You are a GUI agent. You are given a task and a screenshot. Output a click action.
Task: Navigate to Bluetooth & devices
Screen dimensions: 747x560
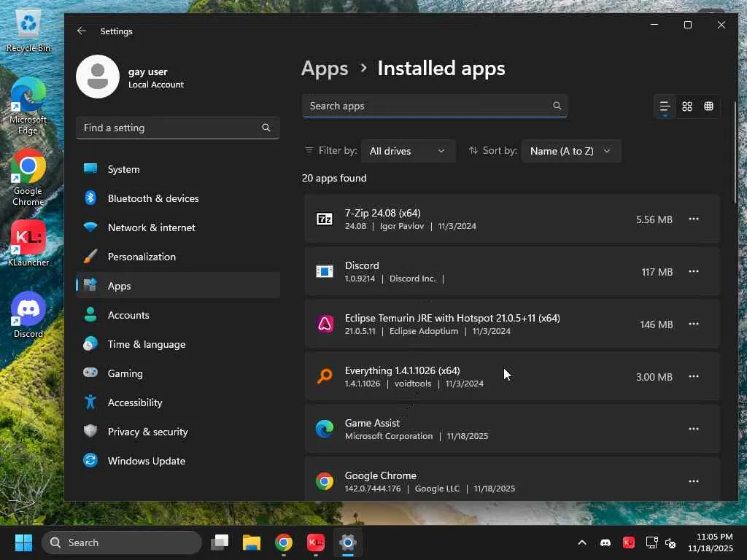152,198
